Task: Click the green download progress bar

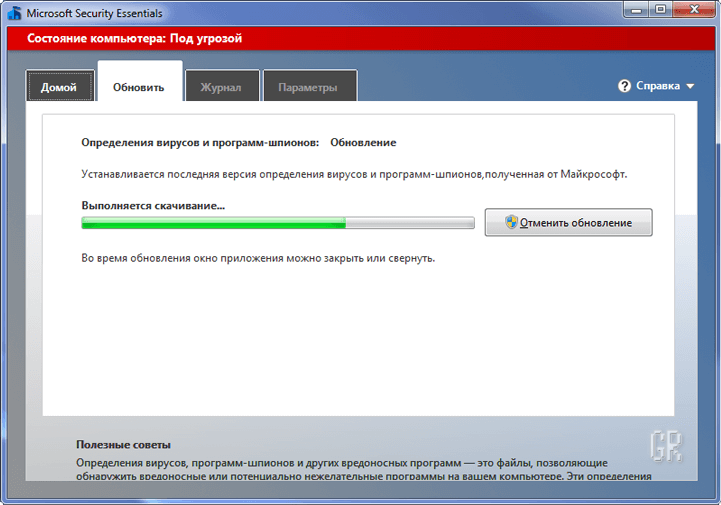Action: pos(278,223)
